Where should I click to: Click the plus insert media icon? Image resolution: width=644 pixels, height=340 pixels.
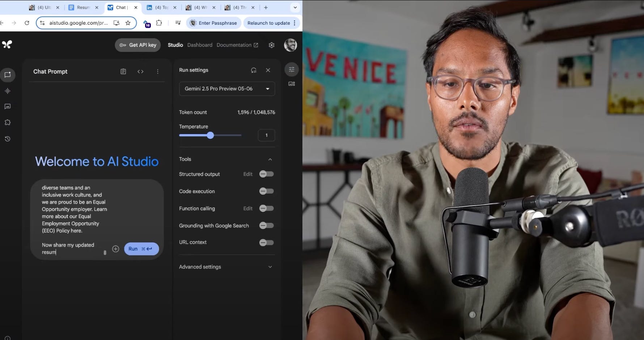(x=115, y=249)
